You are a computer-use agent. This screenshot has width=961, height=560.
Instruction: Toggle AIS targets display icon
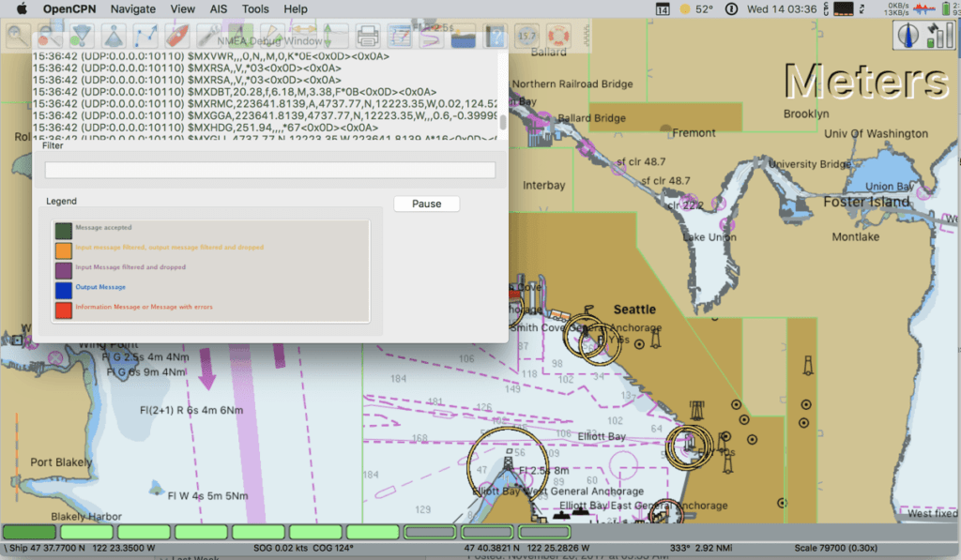272,37
